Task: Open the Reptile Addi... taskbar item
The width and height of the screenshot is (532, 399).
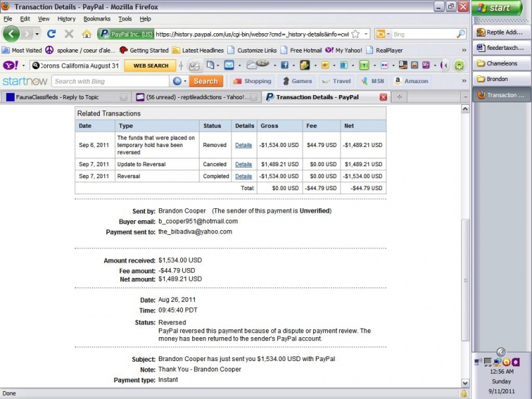Action: [501, 32]
